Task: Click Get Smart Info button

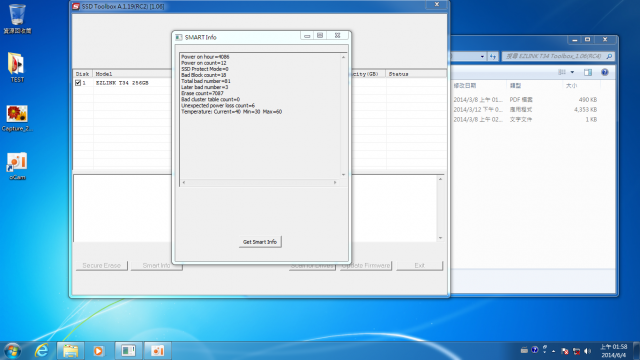Action: click(x=260, y=242)
